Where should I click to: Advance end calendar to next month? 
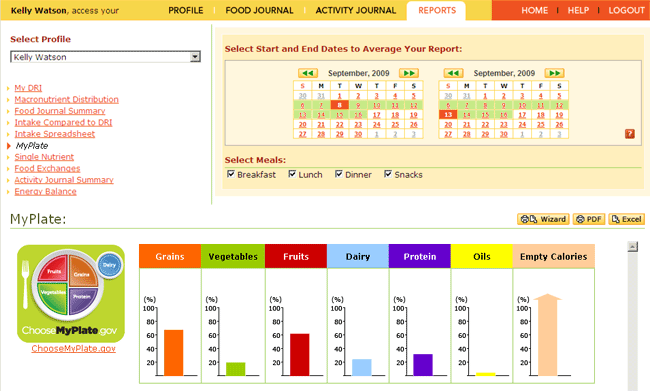pyautogui.click(x=554, y=73)
